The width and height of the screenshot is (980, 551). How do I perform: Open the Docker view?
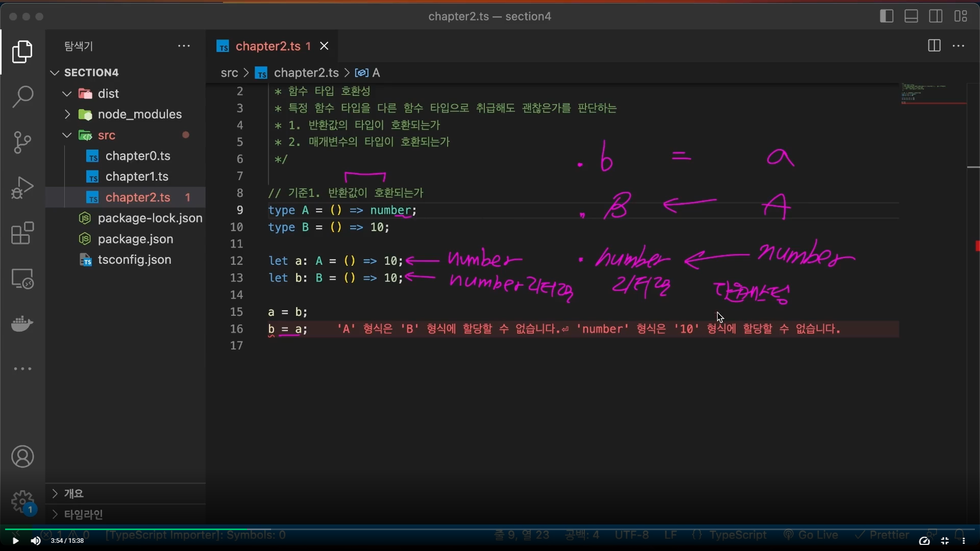22,323
